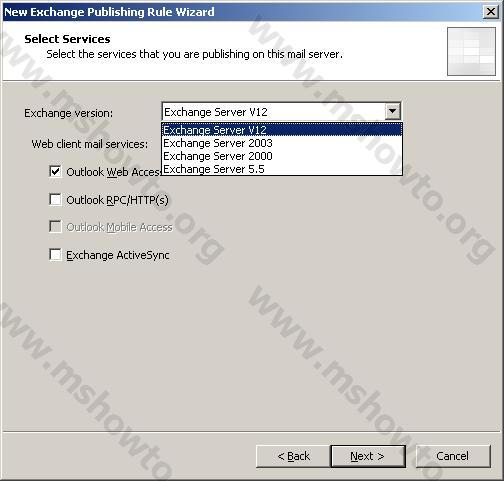Click the Outlook RPC/HTTP(s) label text
The height and width of the screenshot is (481, 504).
(x=117, y=200)
